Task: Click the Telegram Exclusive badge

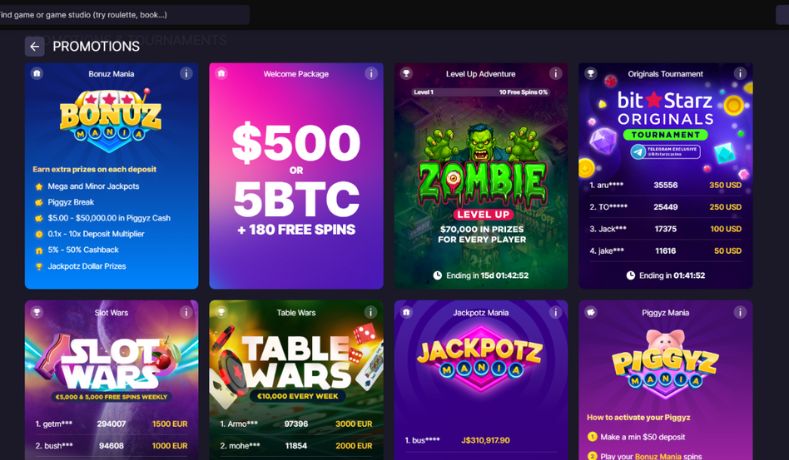Action: coord(665,151)
